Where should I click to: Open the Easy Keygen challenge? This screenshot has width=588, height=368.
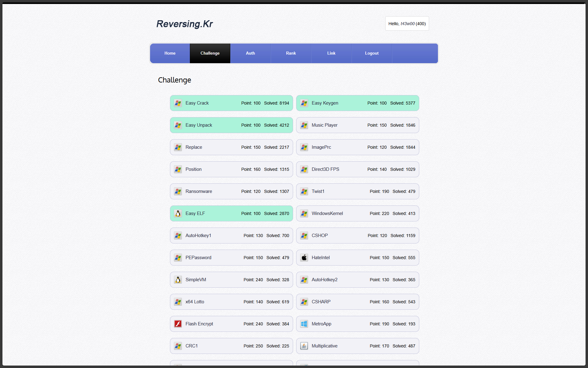(x=358, y=103)
